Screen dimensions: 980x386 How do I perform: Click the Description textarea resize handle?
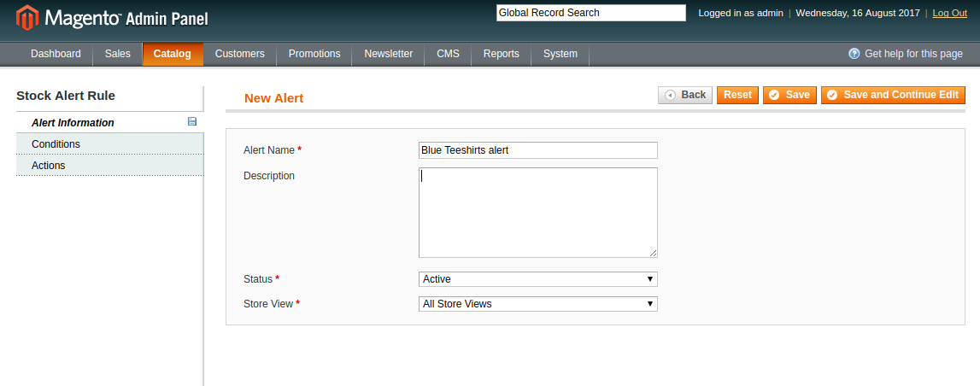point(653,253)
